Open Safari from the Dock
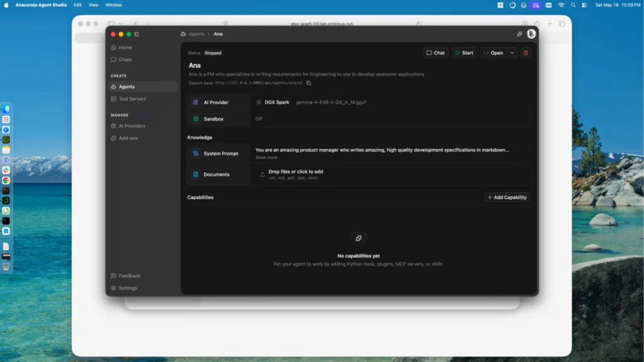 pos(6,129)
